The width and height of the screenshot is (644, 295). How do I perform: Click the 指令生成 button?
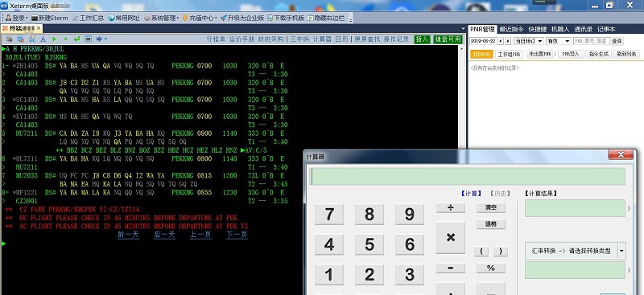point(598,54)
